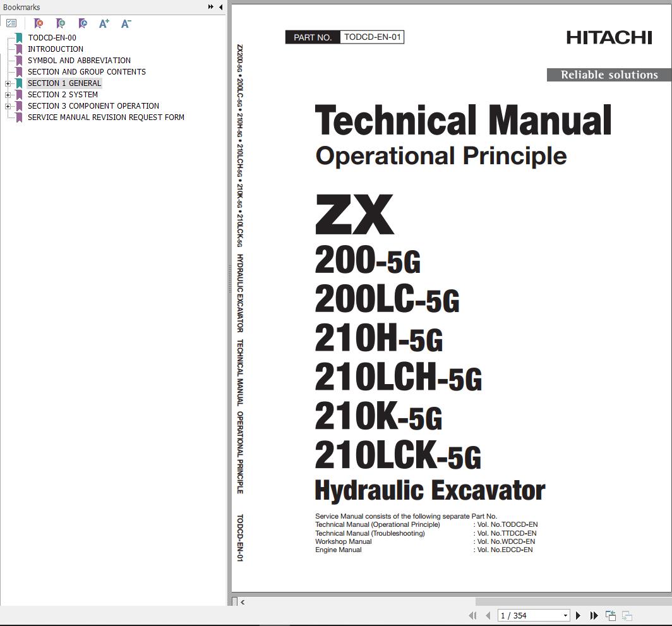Click the add bookmark icon with green plus

click(x=61, y=23)
